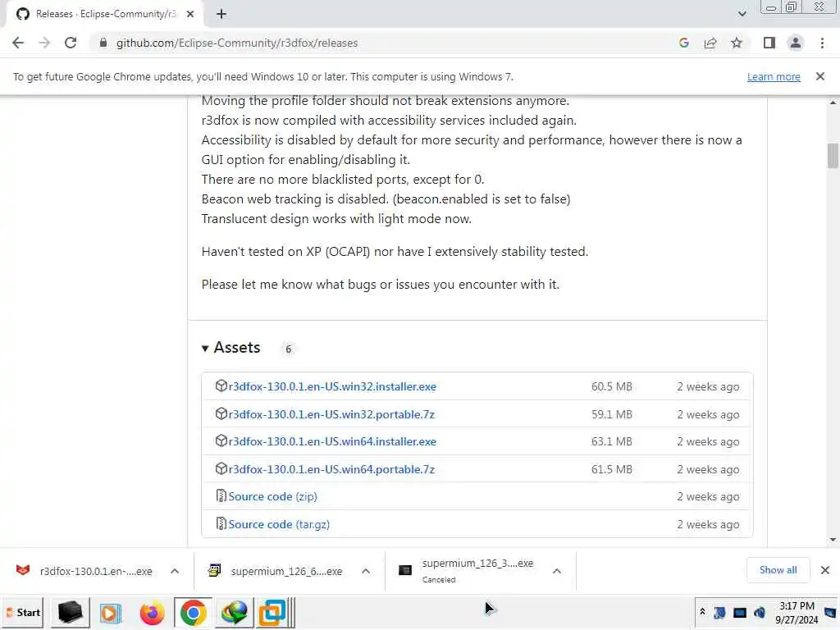Share this page via share icon
840x630 pixels.
tap(710, 43)
